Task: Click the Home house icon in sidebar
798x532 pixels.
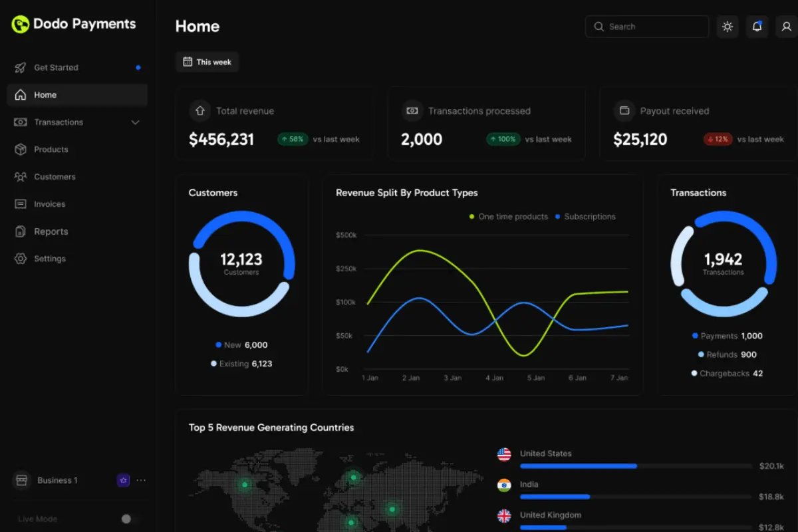Action: [x=21, y=95]
